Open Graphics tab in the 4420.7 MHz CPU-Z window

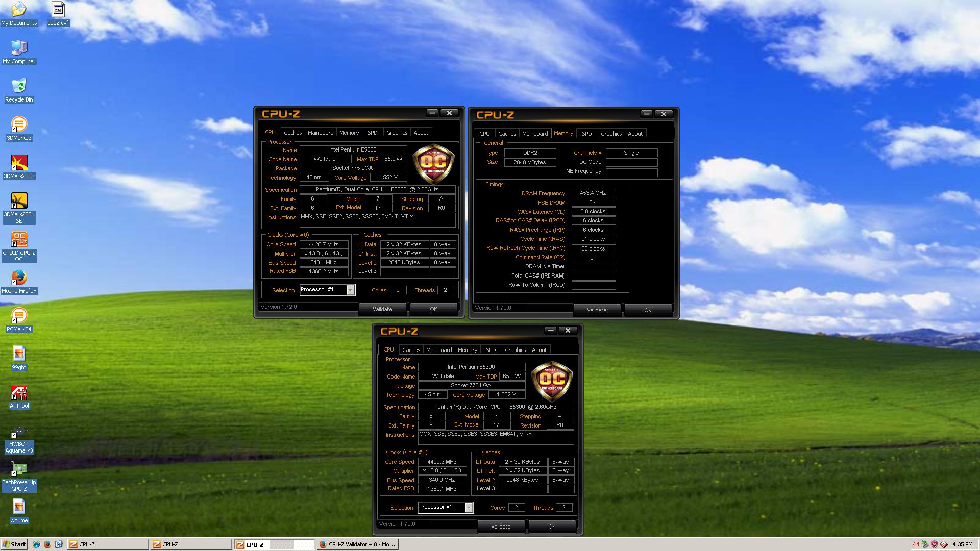pos(397,133)
